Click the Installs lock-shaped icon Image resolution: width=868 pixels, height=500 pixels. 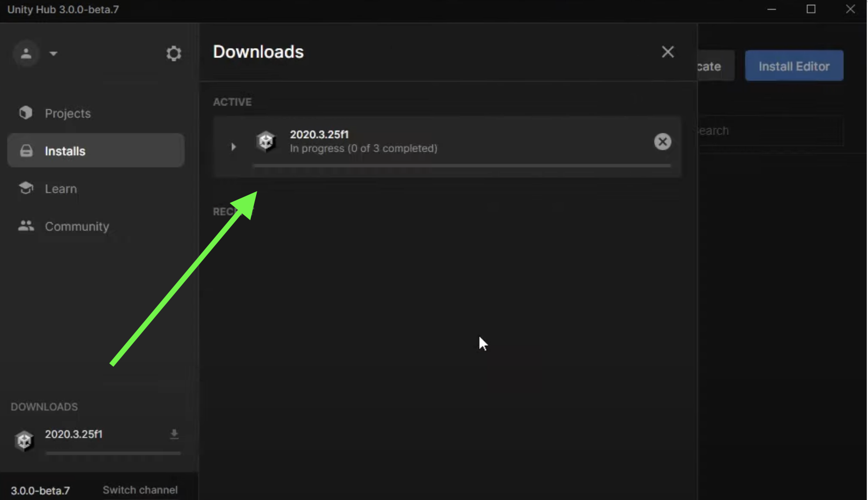pyautogui.click(x=26, y=150)
